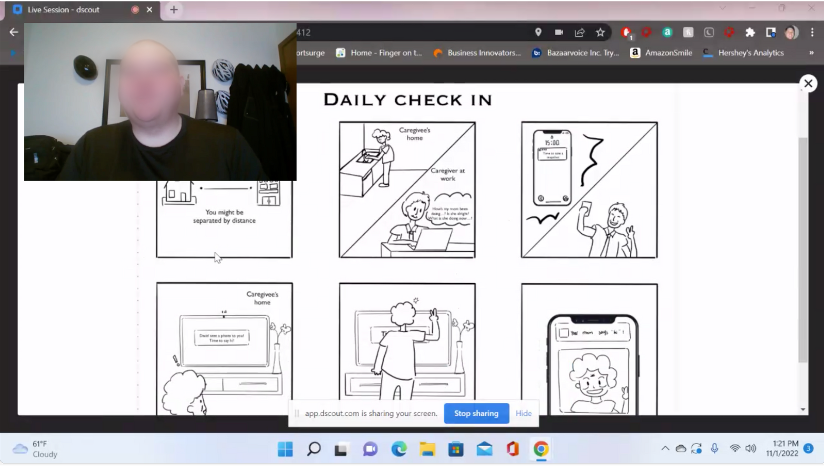Open the Office app on the taskbar

(513, 449)
